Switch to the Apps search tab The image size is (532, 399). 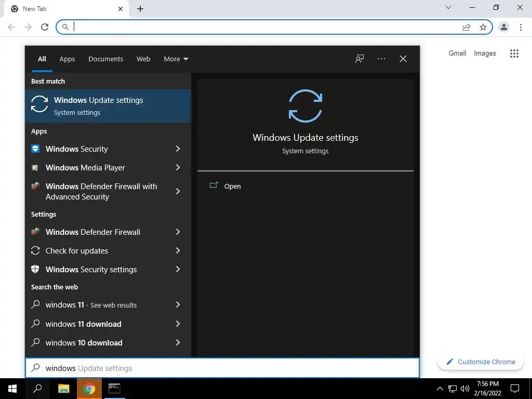point(67,59)
